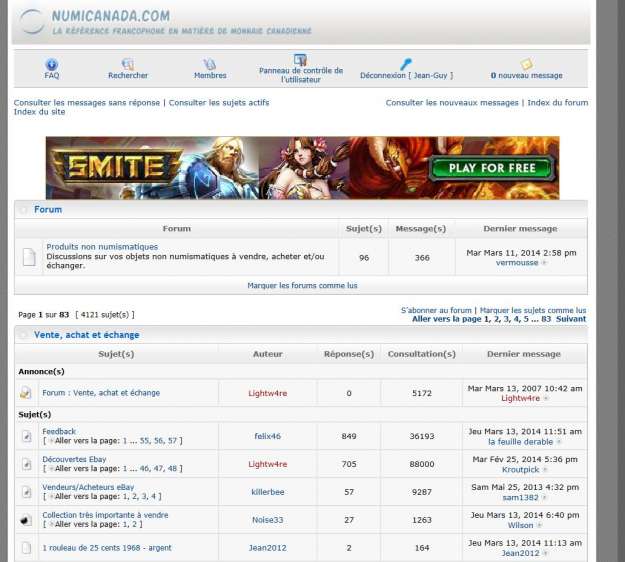Go to last post icon next to Kroutpick
This screenshot has width=625, height=562.
pyautogui.click(x=545, y=470)
